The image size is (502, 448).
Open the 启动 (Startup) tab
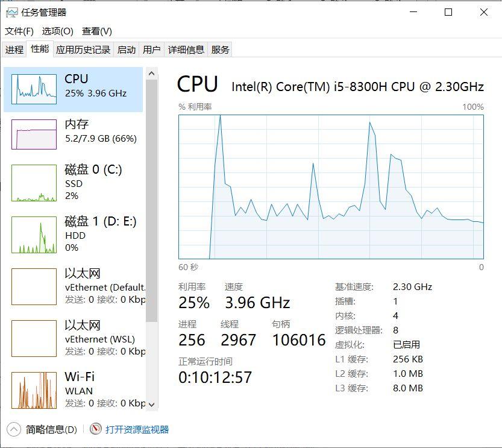[126, 49]
